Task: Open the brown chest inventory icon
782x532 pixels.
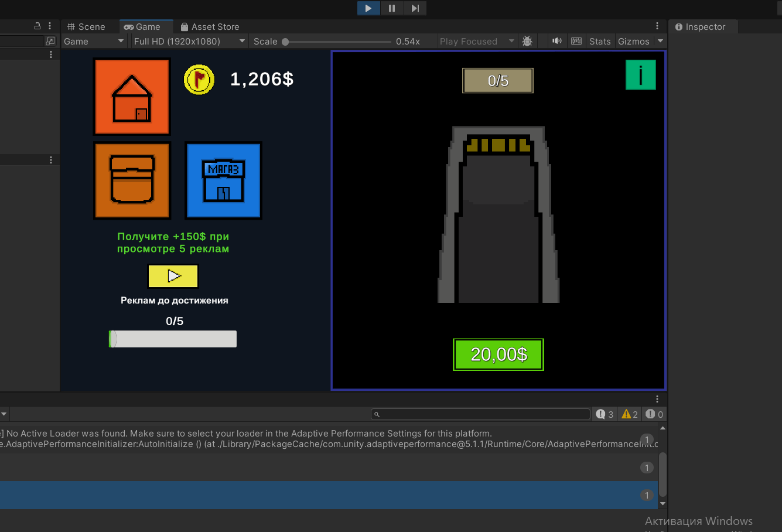Action: [x=132, y=180]
